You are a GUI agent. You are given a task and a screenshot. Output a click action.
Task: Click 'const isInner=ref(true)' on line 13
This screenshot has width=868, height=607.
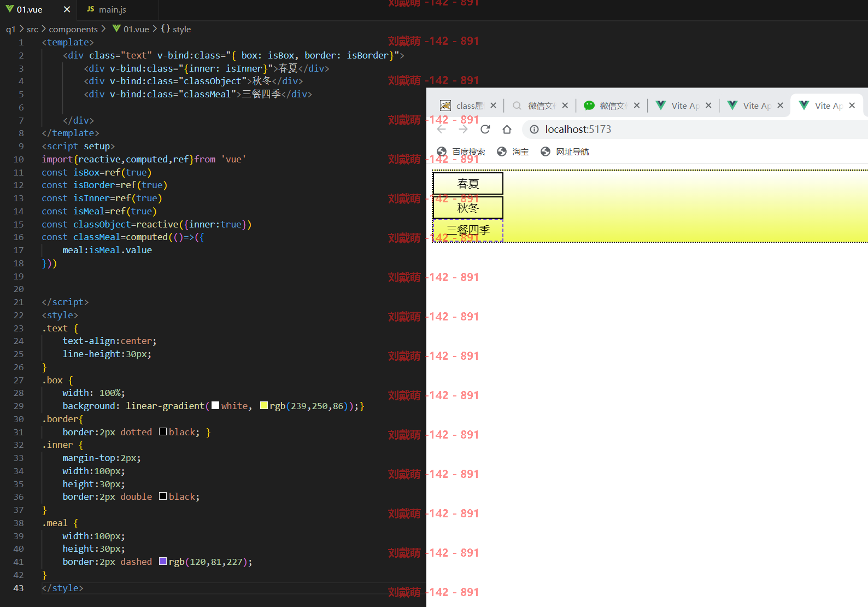(x=102, y=198)
